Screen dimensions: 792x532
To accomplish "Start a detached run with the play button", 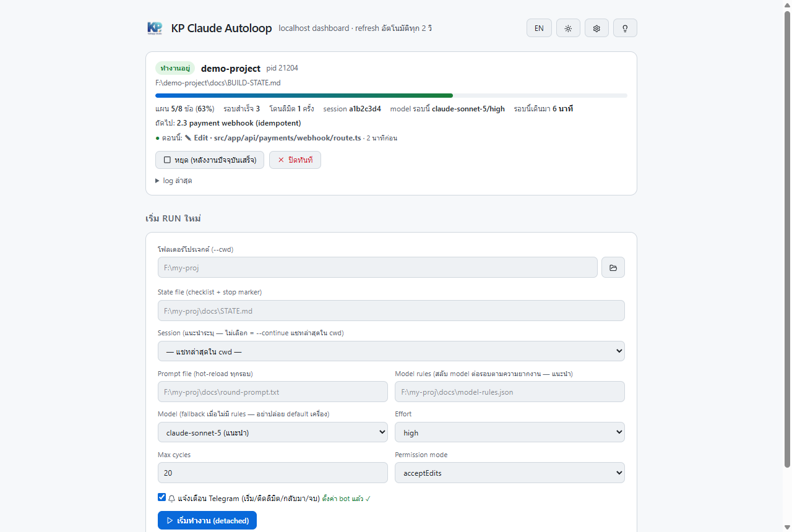I will pos(207,520).
